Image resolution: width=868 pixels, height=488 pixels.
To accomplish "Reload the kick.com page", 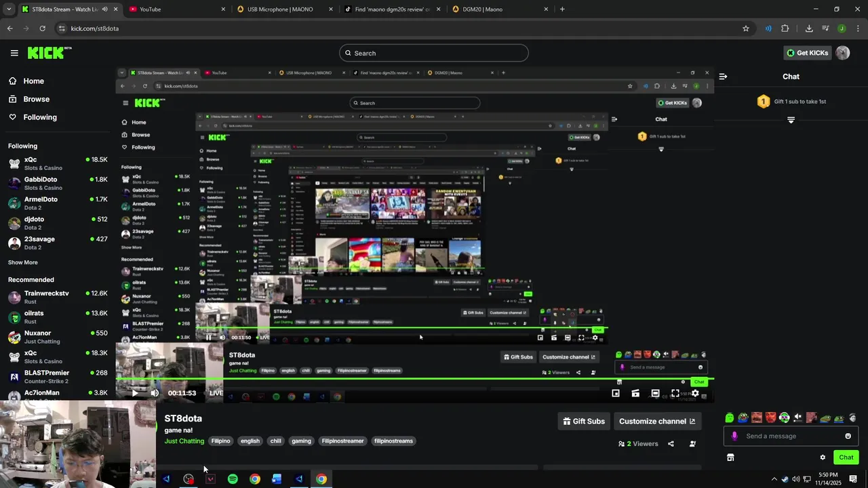I will tap(42, 28).
